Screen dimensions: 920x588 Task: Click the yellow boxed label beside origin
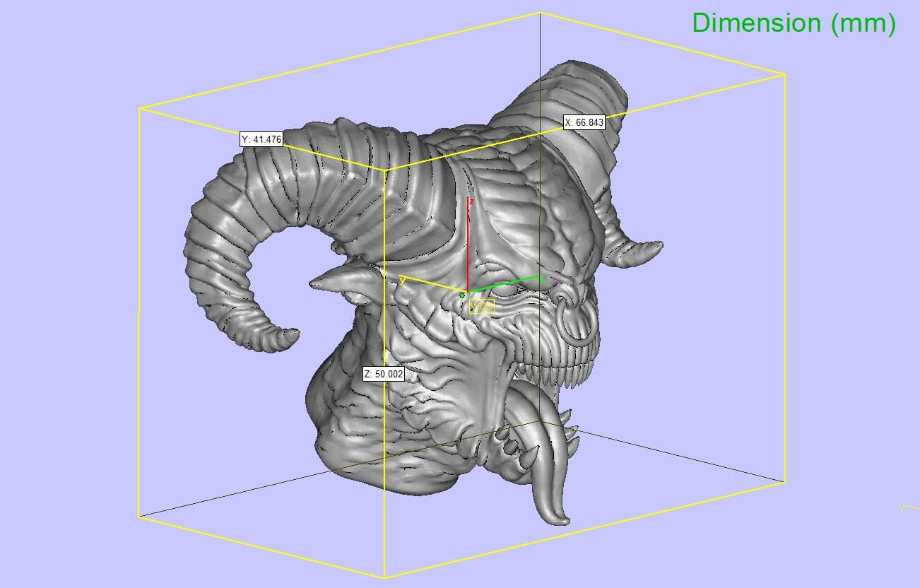[x=481, y=306]
